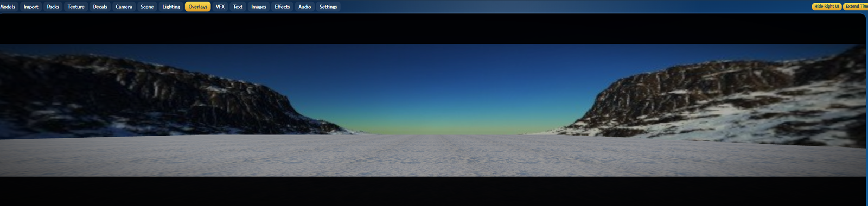Select the Effects tab
This screenshot has height=206, width=868.
[x=282, y=7]
